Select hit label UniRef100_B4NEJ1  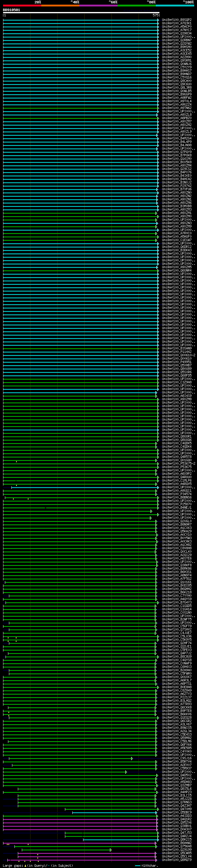(x=177, y=507)
